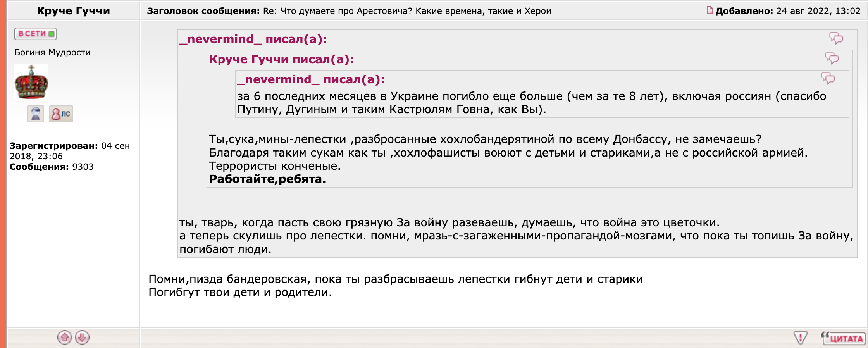Click the Сообщения: 9303 post count
The width and height of the screenshot is (868, 348).
coord(52,167)
